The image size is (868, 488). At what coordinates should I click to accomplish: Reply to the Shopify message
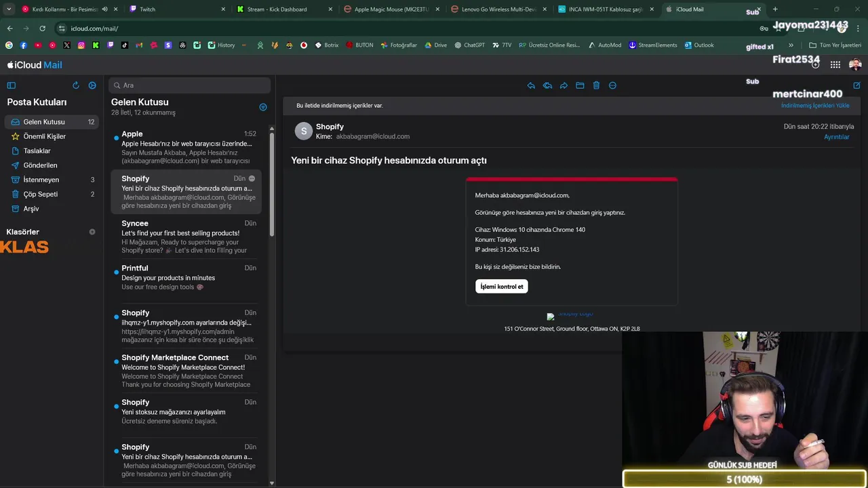(x=531, y=85)
